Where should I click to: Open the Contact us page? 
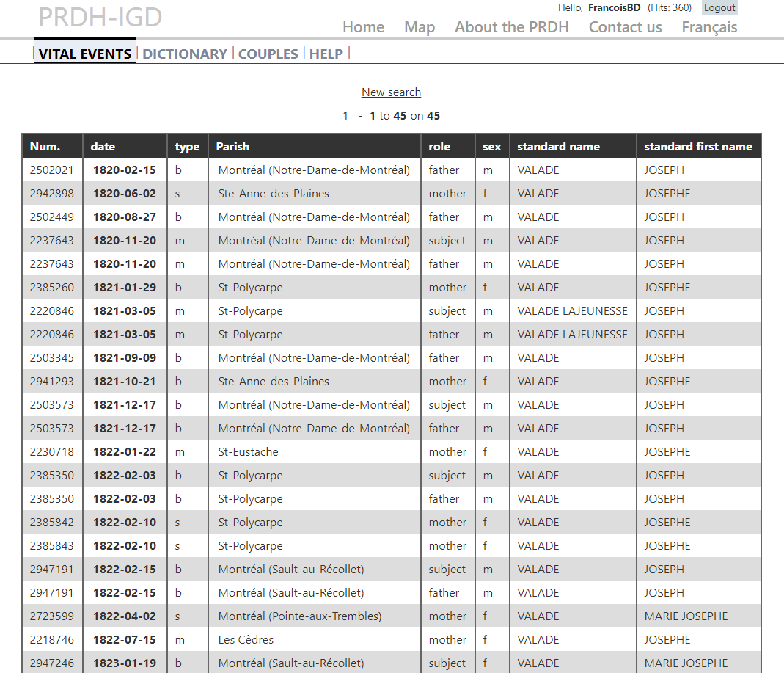pyautogui.click(x=625, y=27)
